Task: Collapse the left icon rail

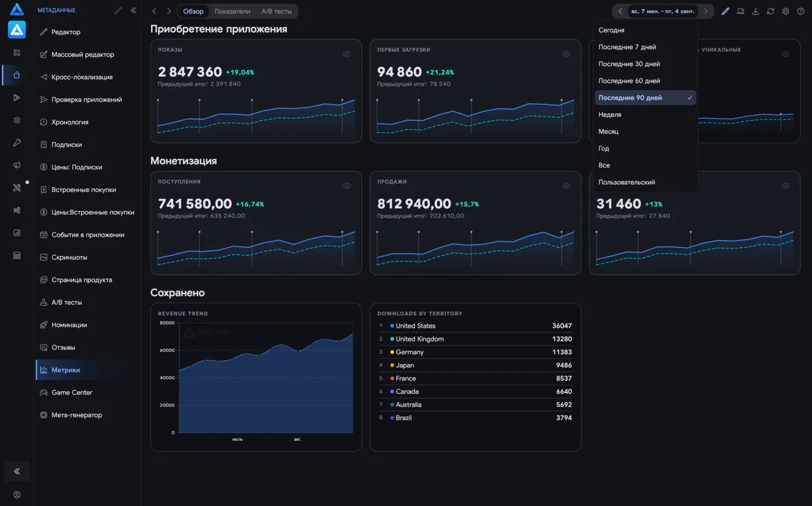Action: (x=17, y=471)
